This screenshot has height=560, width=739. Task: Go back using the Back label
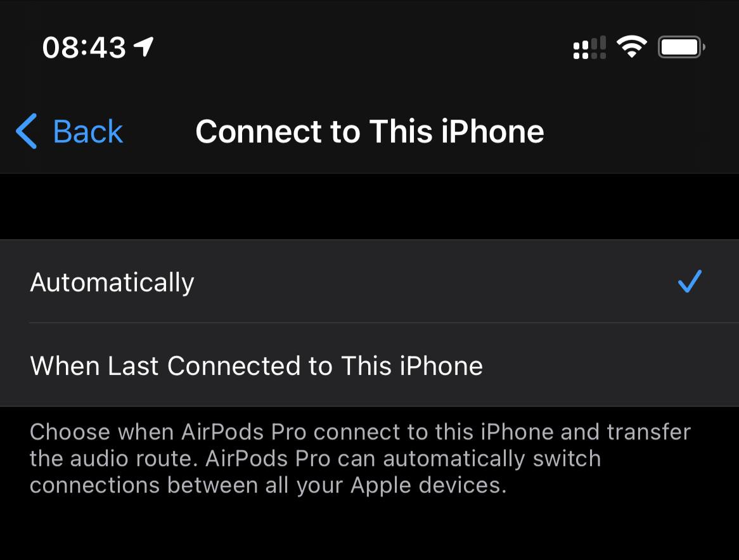coord(87,131)
